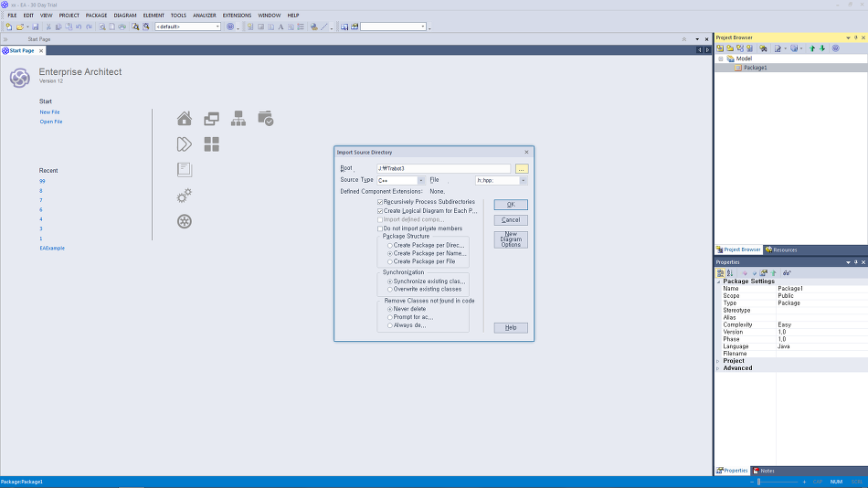Click the New Project toolbar icon
868x488 pixels.
coord(9,27)
